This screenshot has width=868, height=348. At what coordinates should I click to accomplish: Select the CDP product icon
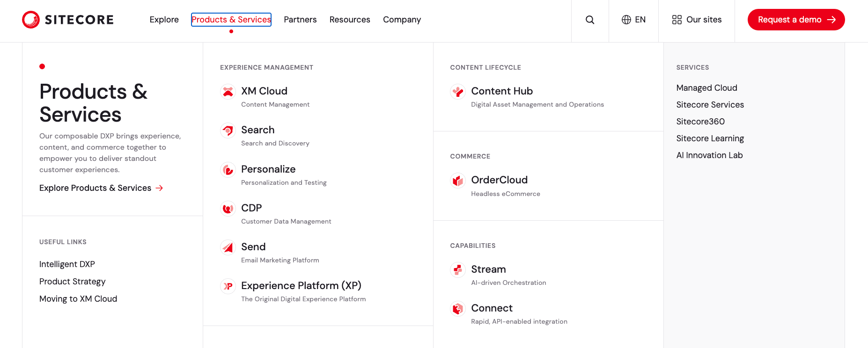tap(228, 209)
